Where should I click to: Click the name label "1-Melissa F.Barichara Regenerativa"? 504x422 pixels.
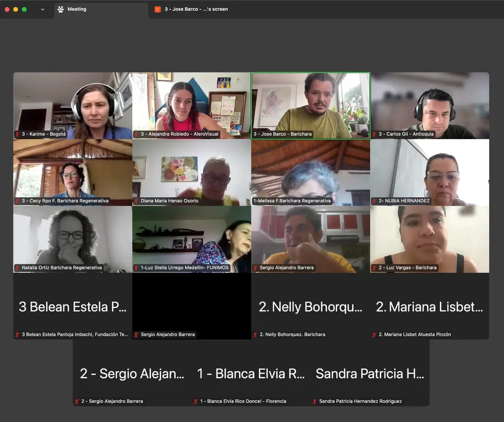[x=292, y=201]
